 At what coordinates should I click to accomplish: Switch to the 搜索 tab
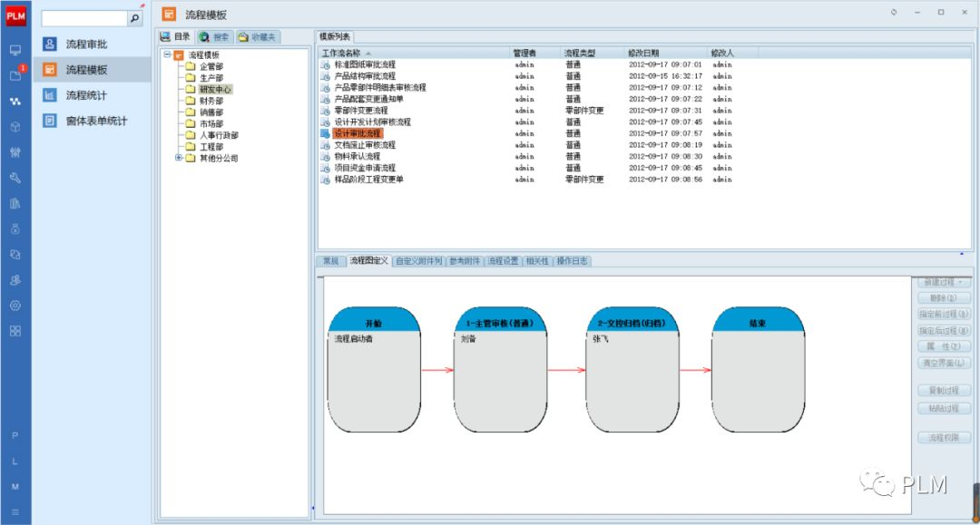215,37
